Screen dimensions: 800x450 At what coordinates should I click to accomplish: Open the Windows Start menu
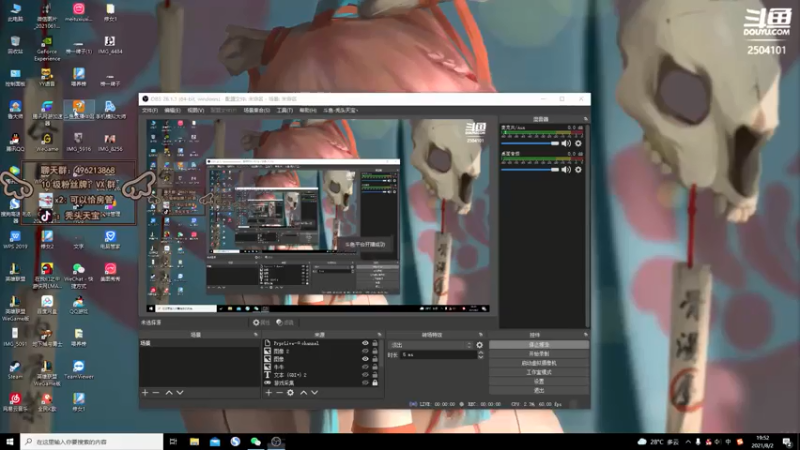[x=10, y=442]
